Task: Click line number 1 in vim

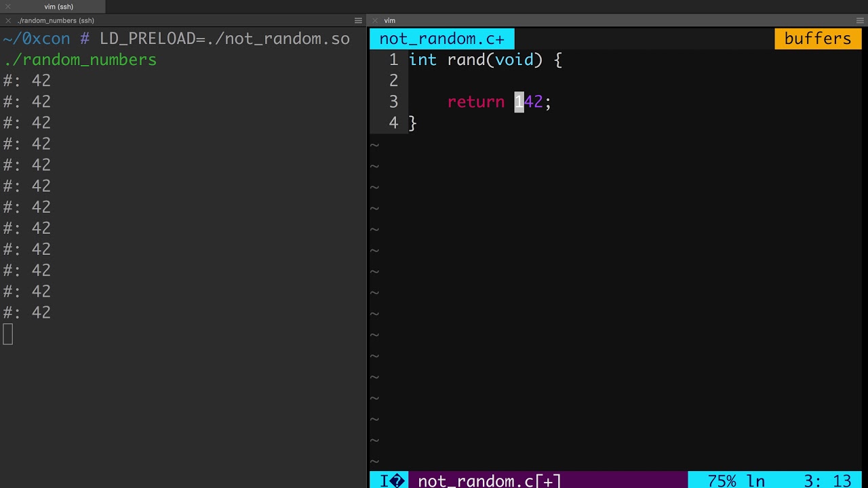Action: 393,60
